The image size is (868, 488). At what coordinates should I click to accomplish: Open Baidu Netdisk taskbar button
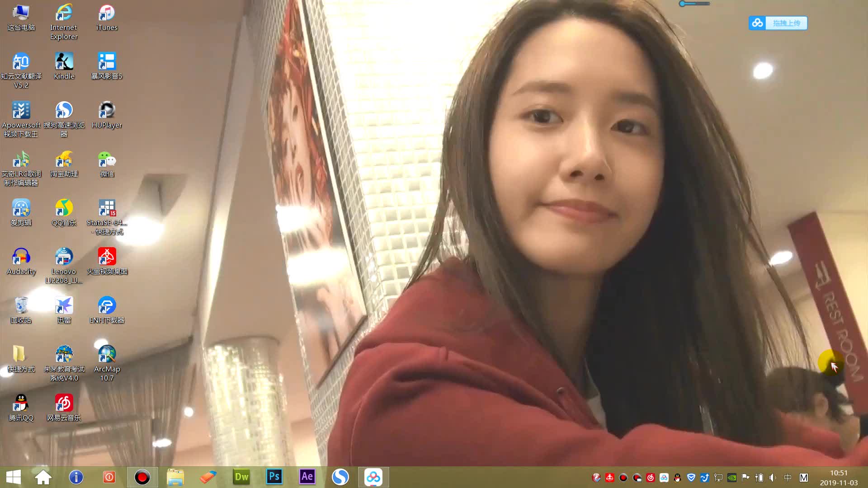click(373, 477)
